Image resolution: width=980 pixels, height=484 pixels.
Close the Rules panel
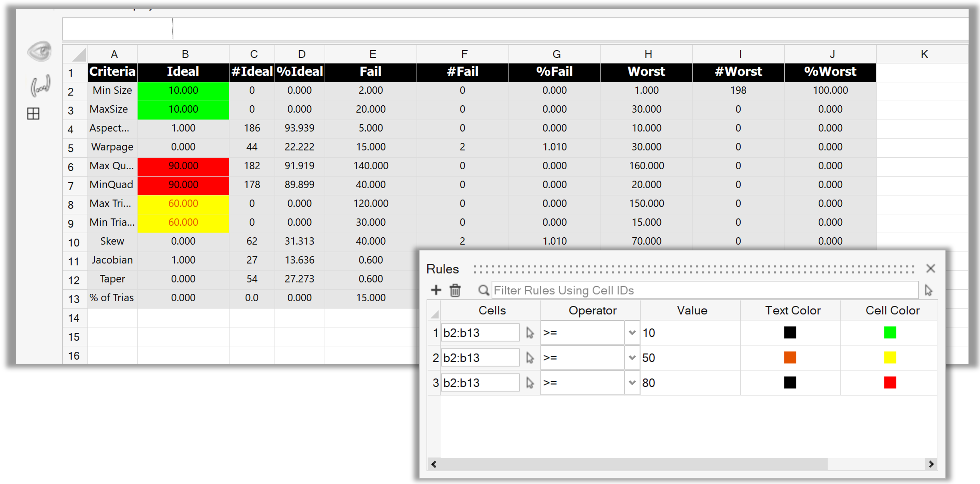tap(930, 268)
